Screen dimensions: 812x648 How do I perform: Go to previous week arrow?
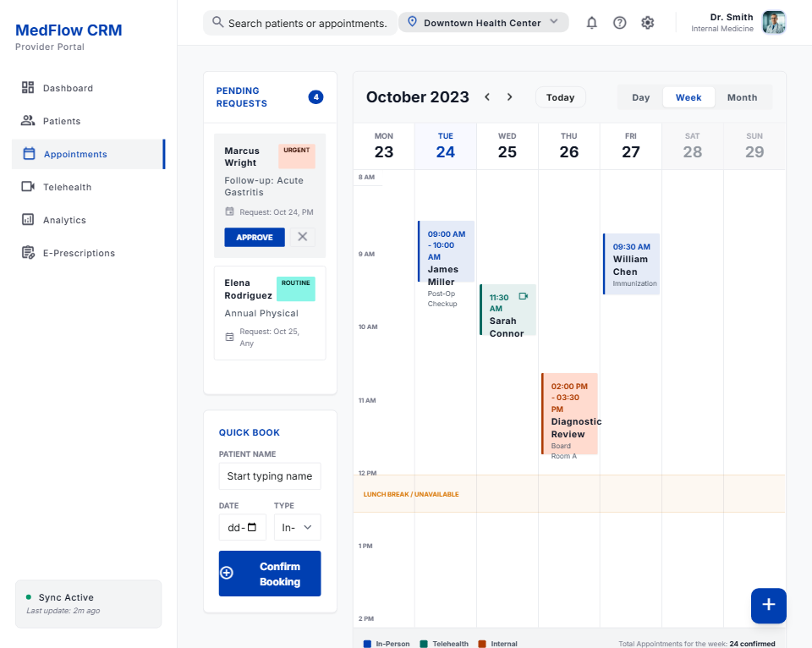coord(487,97)
